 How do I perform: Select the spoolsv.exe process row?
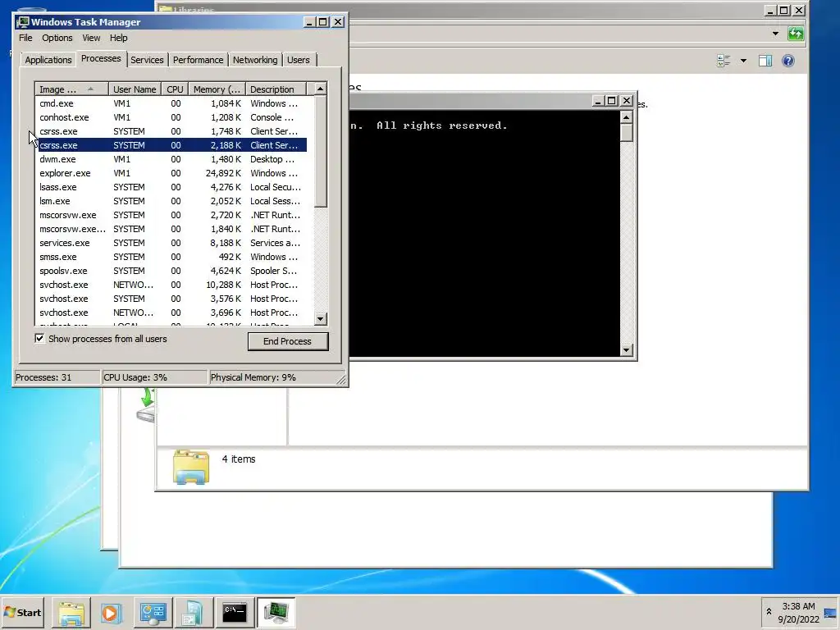[x=171, y=271]
